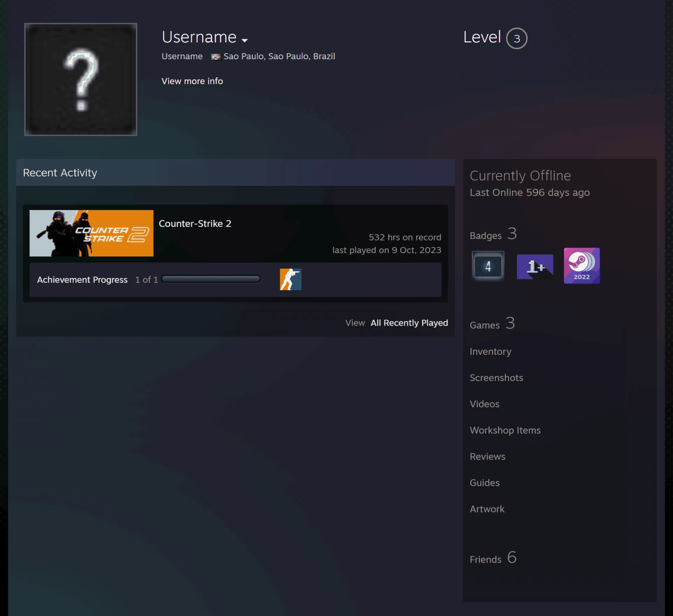Click 'last played on 9 Oct, 2023' text

tap(387, 250)
